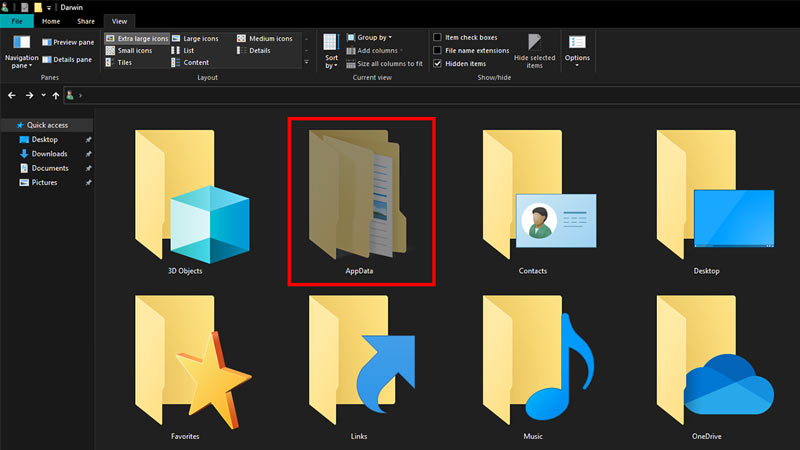
Task: Unpin Downloads using its pin icon
Action: click(x=88, y=154)
